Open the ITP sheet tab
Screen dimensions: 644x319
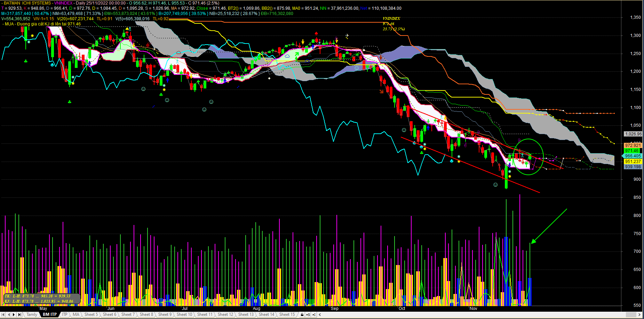(x=64, y=314)
